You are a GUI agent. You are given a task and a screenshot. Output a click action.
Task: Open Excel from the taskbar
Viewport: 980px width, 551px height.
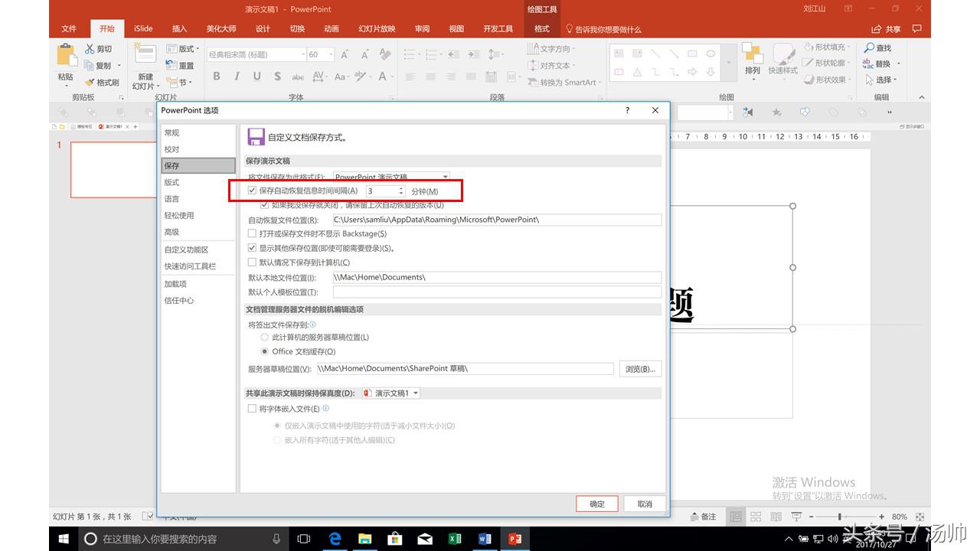455,539
